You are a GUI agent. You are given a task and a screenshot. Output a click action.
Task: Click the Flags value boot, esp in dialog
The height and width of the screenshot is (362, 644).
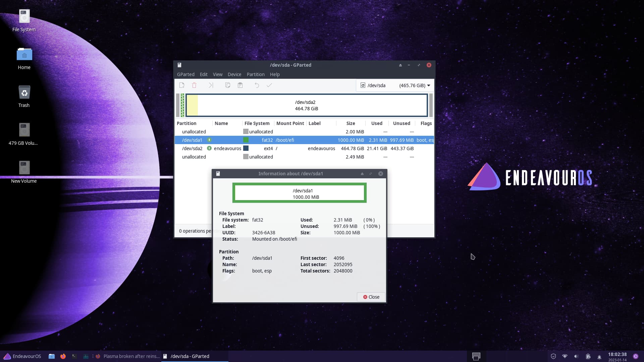point(262,271)
